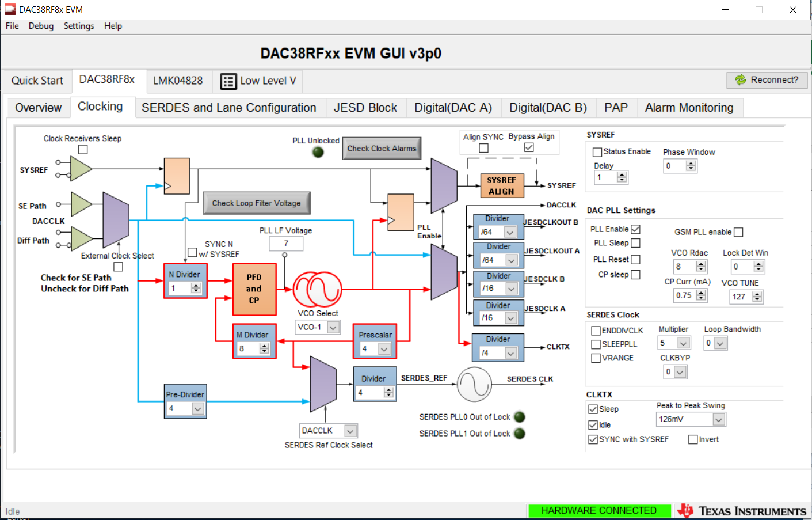The width and height of the screenshot is (812, 520).
Task: Click the SE Path input buffer triangle
Action: [81, 204]
